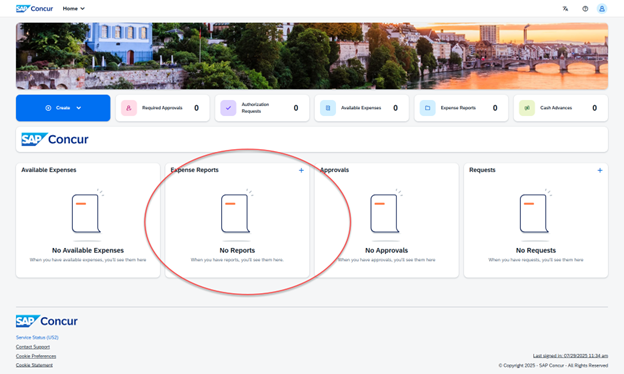The height and width of the screenshot is (374, 624).
Task: Click the 'No Requests' text
Action: [x=536, y=250]
